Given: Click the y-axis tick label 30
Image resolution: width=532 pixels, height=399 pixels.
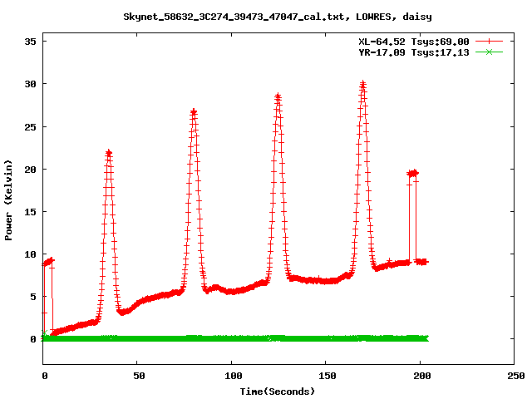Looking at the screenshot, I should 30,84.
